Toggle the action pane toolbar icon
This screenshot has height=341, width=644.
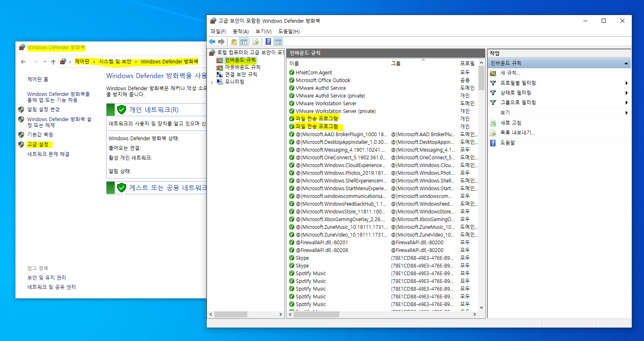278,41
